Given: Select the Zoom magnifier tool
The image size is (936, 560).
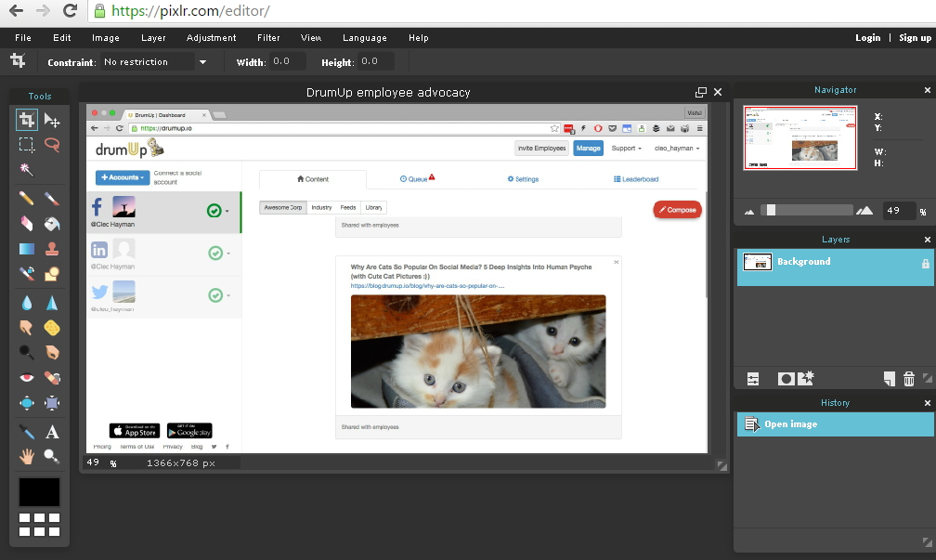Looking at the screenshot, I should (52, 457).
